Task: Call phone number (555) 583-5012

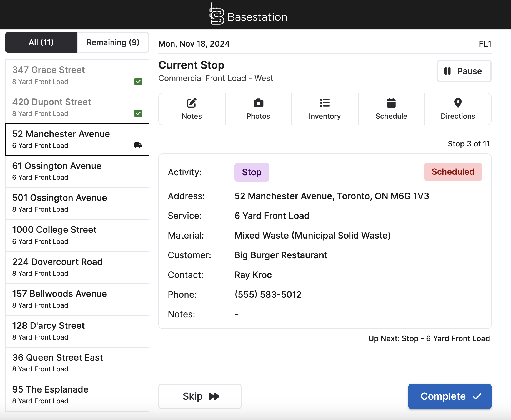Action: pyautogui.click(x=267, y=294)
